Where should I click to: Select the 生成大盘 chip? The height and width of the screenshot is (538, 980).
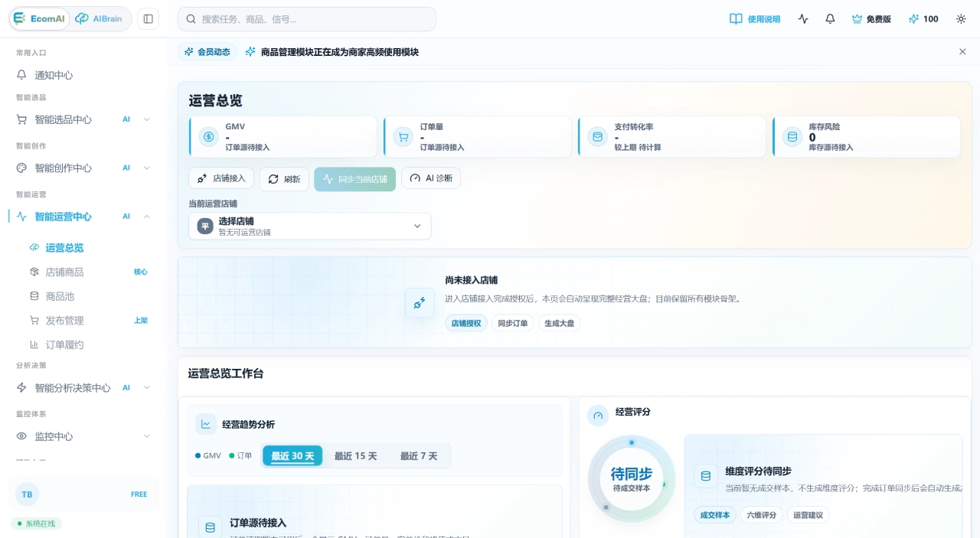point(560,324)
